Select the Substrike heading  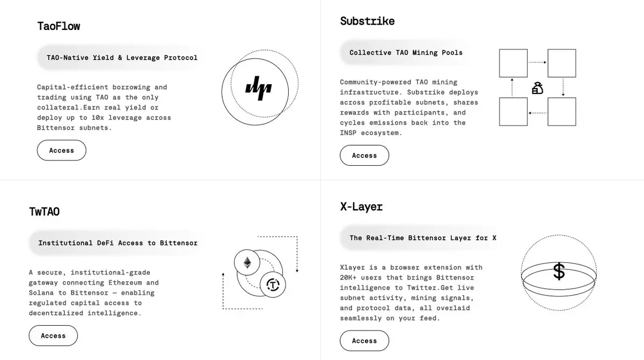[x=368, y=21]
